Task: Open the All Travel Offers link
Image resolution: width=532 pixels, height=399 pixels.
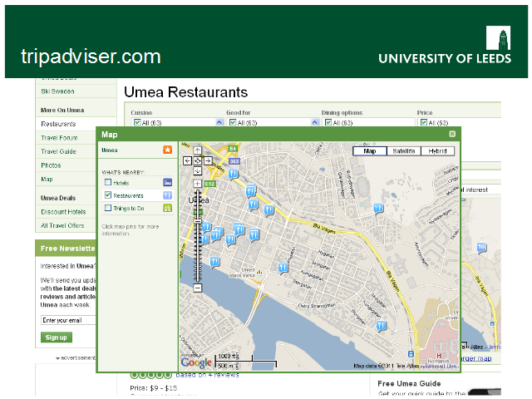Action: [x=62, y=225]
